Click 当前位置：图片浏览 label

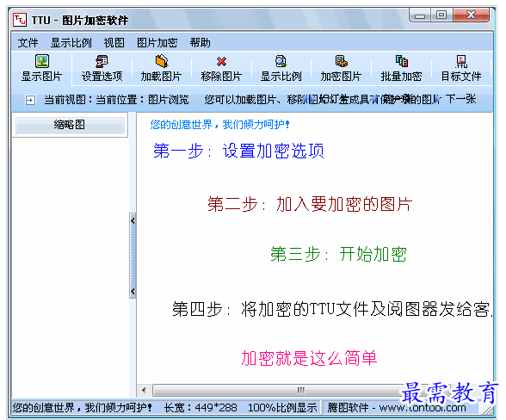(x=142, y=100)
